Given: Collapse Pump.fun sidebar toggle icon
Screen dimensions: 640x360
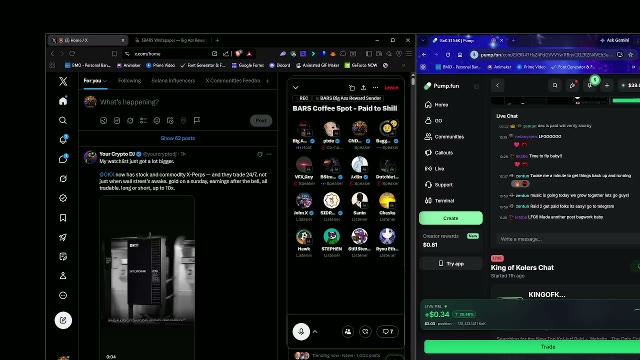Looking at the screenshot, I should (x=476, y=86).
